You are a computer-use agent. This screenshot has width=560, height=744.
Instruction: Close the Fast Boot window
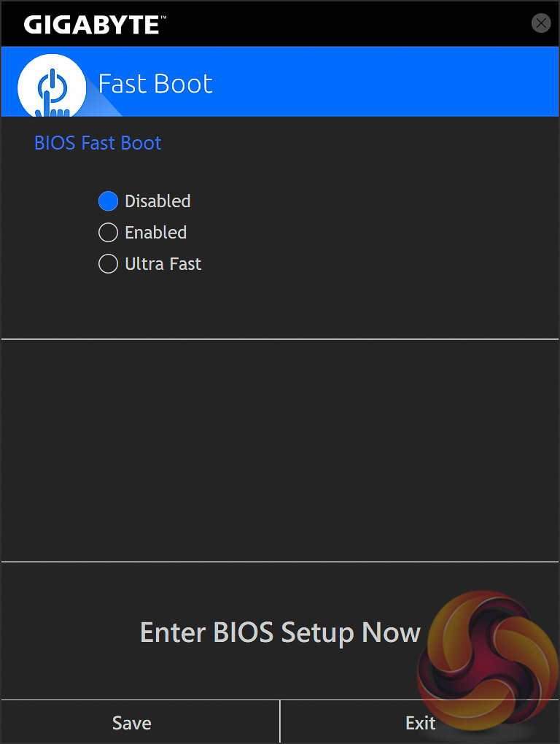coord(541,23)
